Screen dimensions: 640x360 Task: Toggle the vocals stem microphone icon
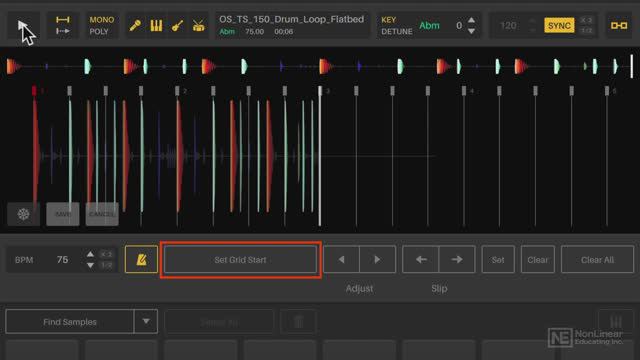(135, 26)
